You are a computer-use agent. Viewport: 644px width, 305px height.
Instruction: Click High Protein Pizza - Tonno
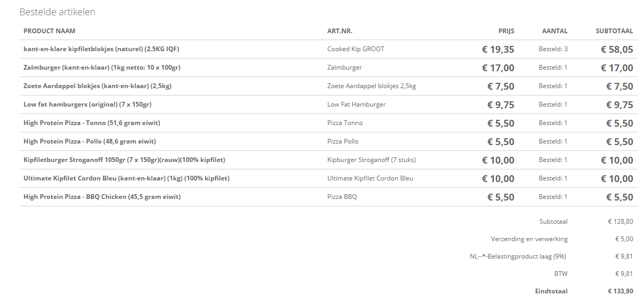(x=92, y=123)
